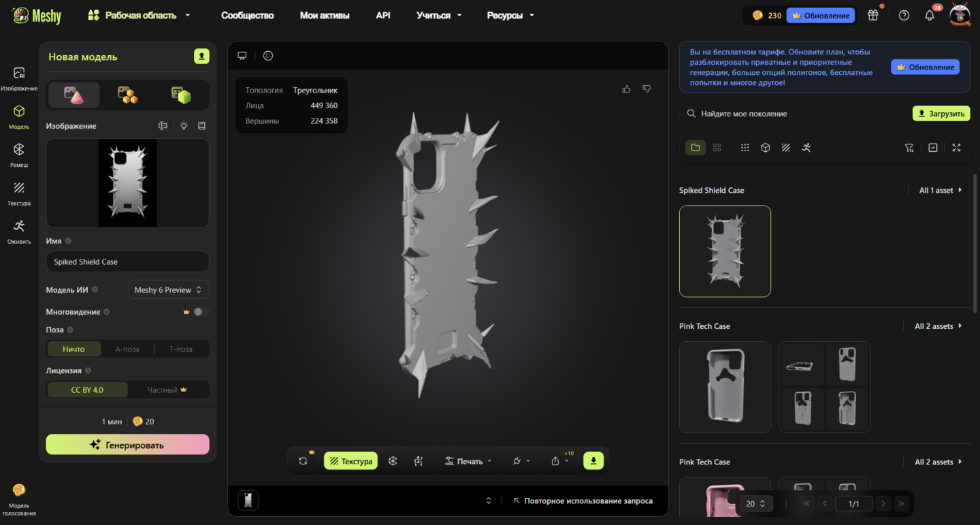
Task: Like the model with thumbs up
Action: point(626,89)
